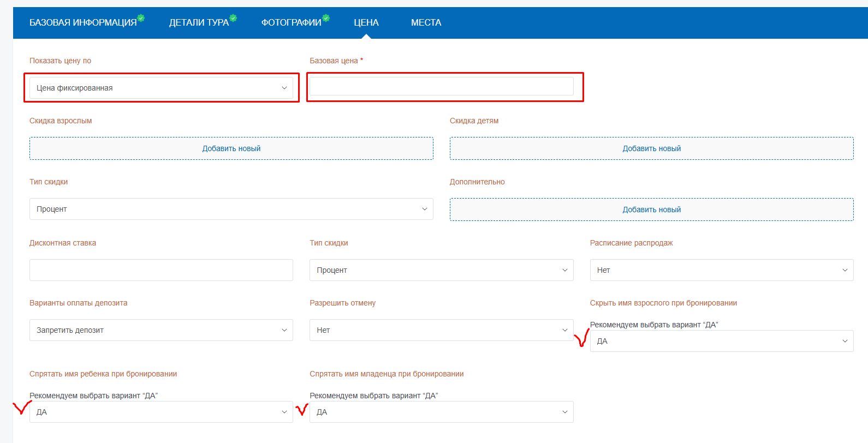
Task: Go to the Фотографии tab
Action: point(291,22)
